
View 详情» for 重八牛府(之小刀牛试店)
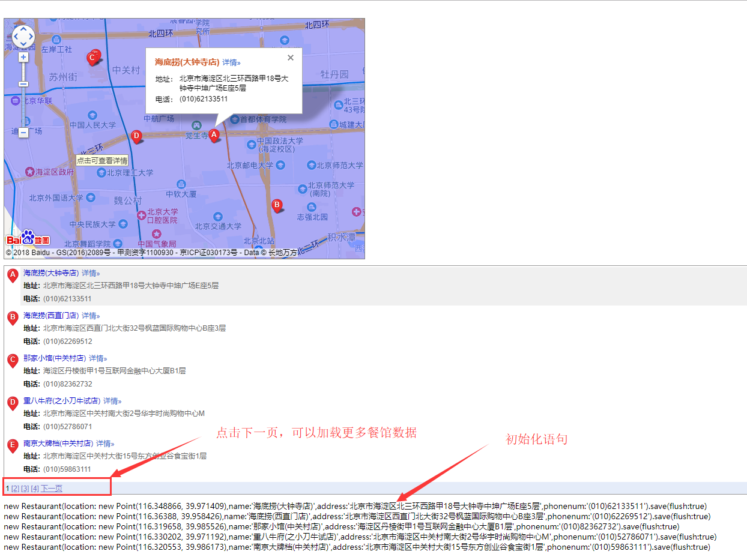112,401
